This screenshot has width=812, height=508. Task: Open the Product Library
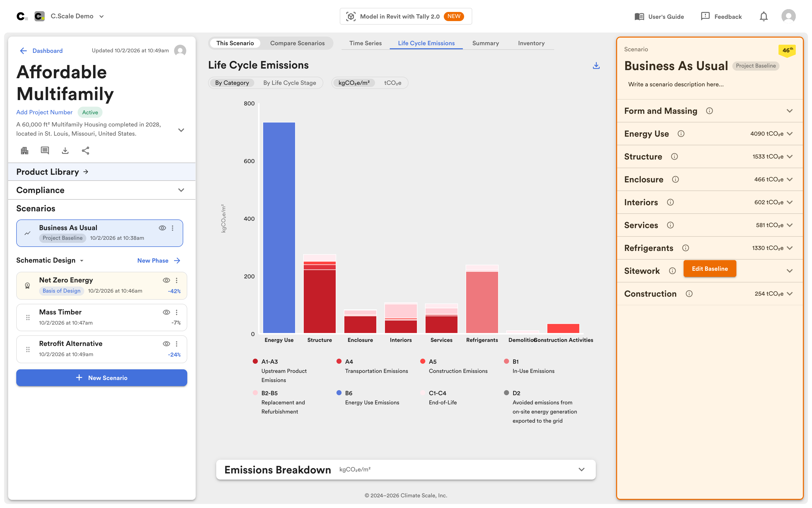click(101, 172)
